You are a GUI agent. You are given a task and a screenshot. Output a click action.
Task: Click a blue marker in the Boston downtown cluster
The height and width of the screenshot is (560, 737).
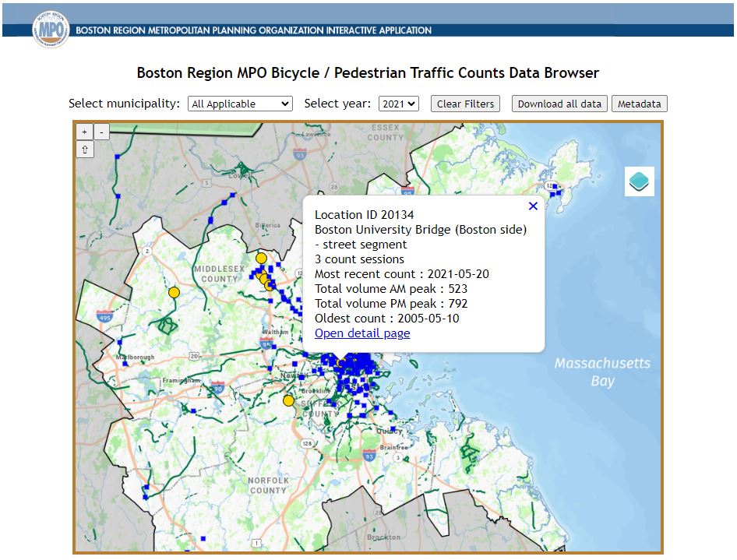358,366
